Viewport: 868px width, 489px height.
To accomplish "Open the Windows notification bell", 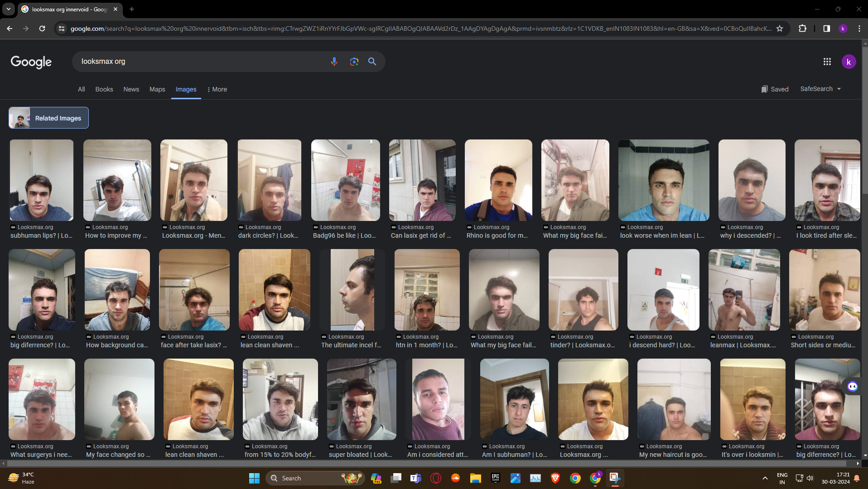I will click(857, 478).
